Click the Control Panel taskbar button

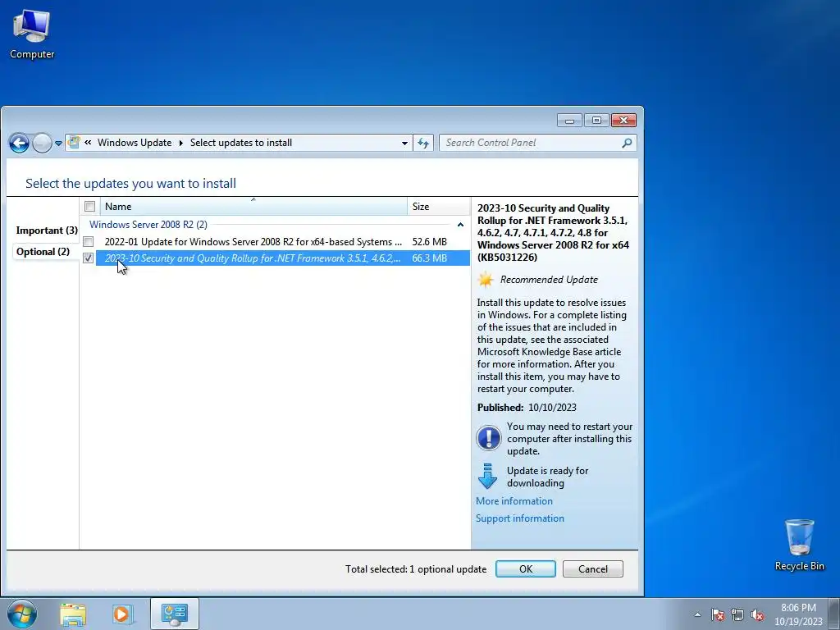click(174, 614)
